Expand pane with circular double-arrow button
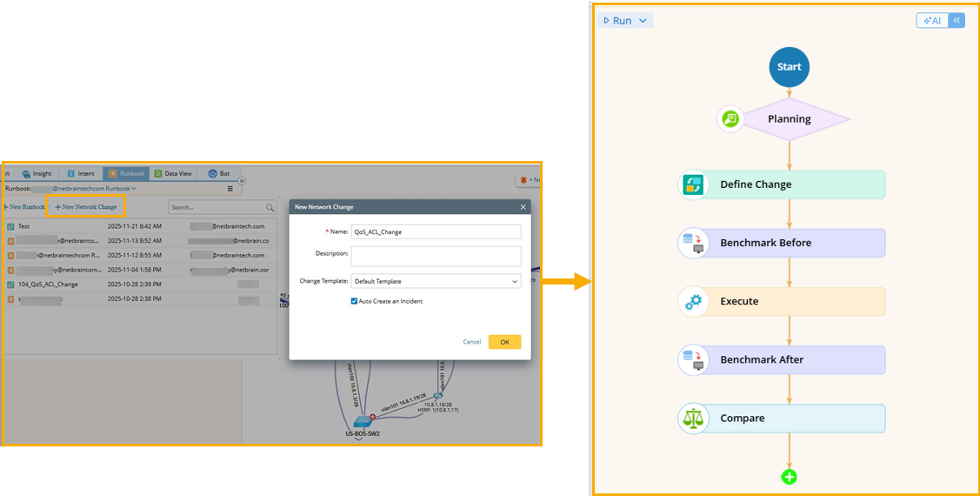This screenshot has width=980, height=496. 242,181
